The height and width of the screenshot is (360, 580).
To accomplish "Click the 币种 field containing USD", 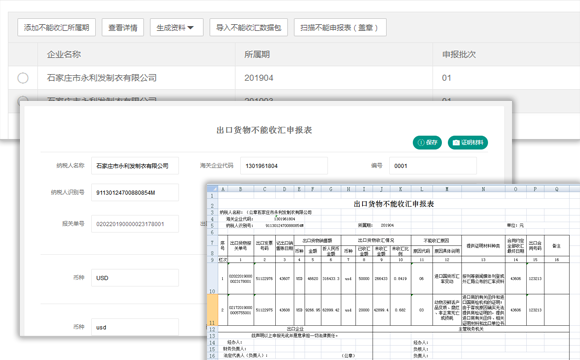I will (x=135, y=278).
